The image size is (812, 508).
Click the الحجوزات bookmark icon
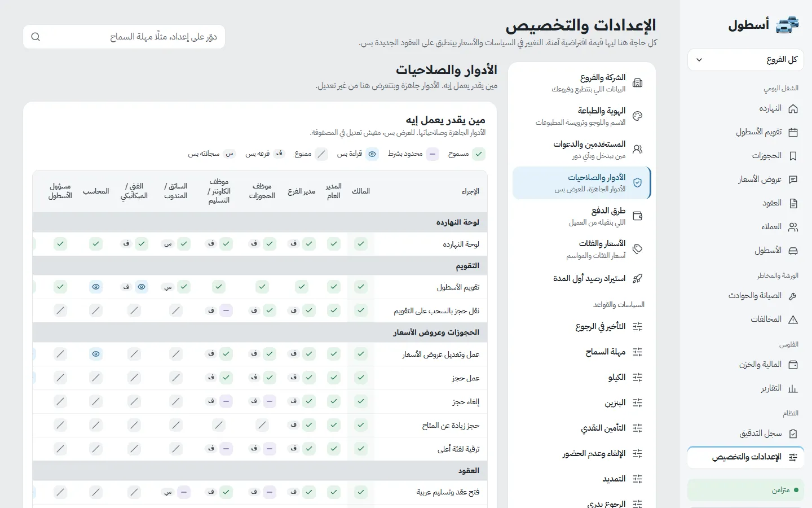click(x=793, y=156)
